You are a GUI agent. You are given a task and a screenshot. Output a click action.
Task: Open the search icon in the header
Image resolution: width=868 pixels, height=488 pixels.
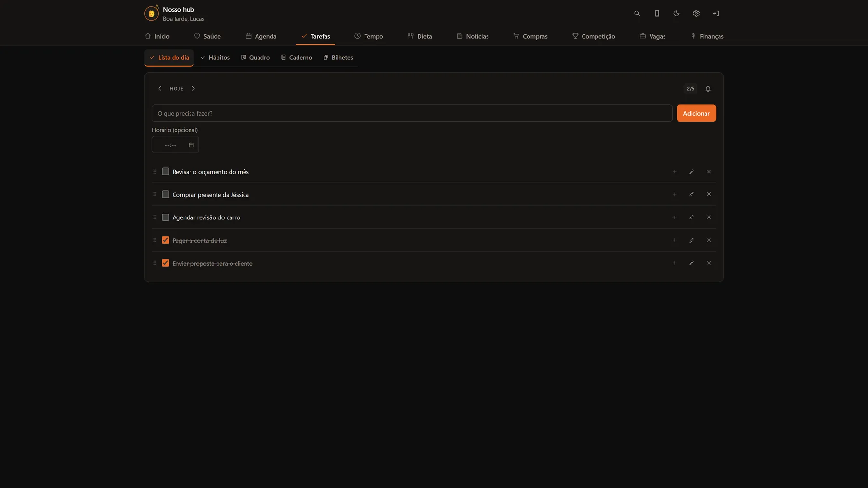(x=637, y=14)
